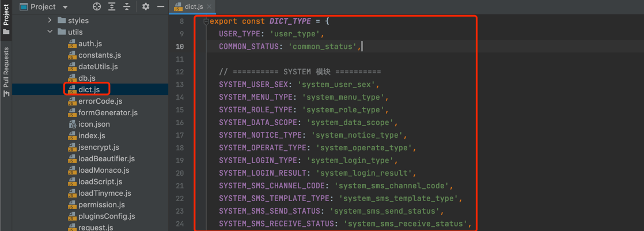
Task: Click the Expand All toolbar icon
Action: [x=112, y=7]
